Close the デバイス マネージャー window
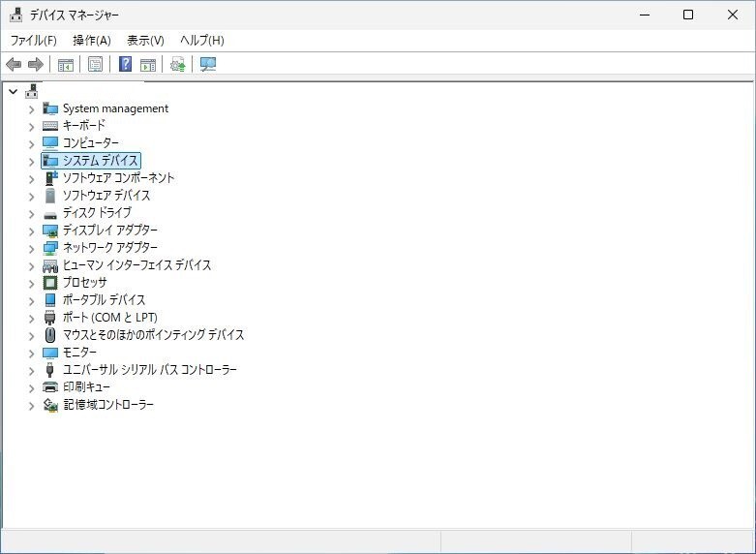This screenshot has width=756, height=554. click(733, 15)
